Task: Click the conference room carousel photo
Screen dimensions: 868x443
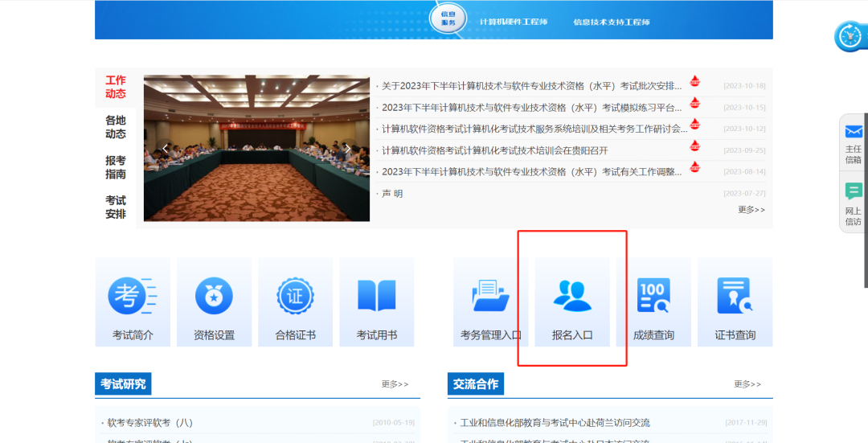Action: click(x=256, y=149)
